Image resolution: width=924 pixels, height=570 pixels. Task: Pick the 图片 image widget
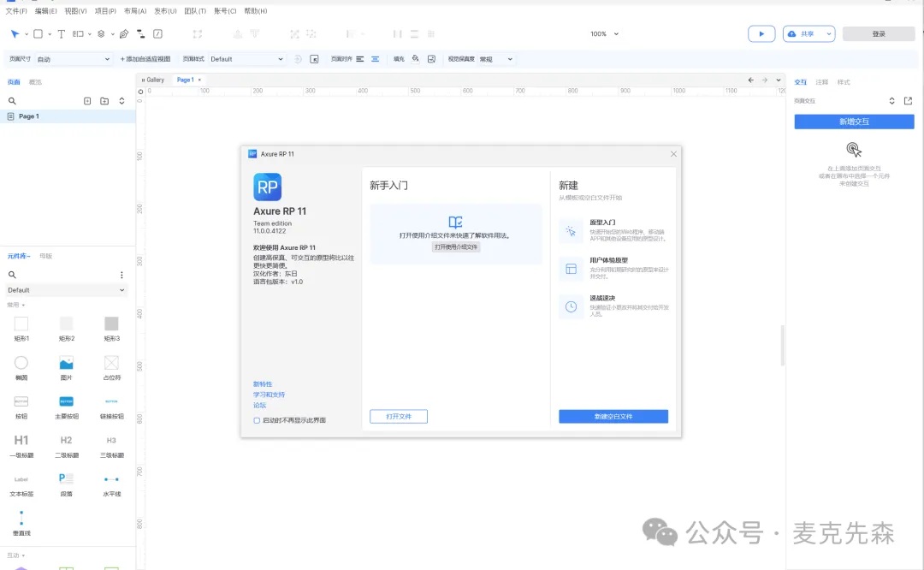pos(66,367)
